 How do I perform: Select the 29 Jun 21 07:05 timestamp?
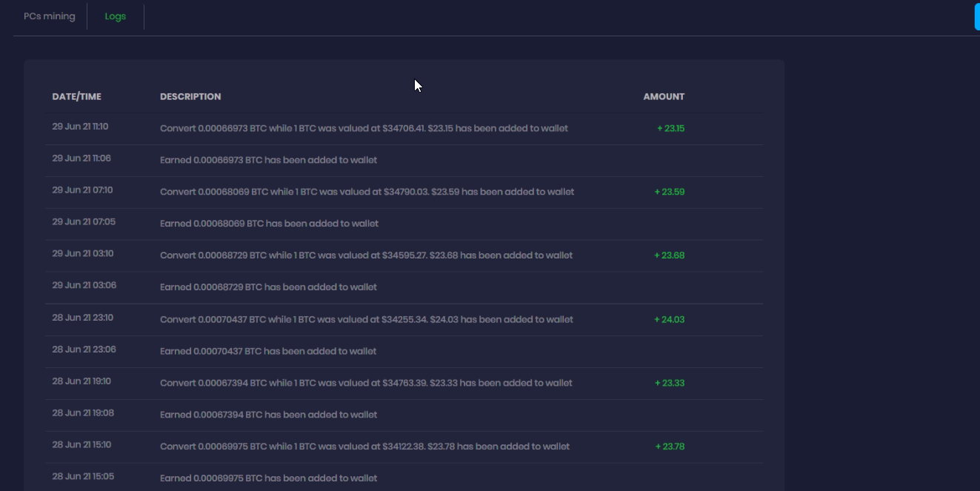point(83,222)
